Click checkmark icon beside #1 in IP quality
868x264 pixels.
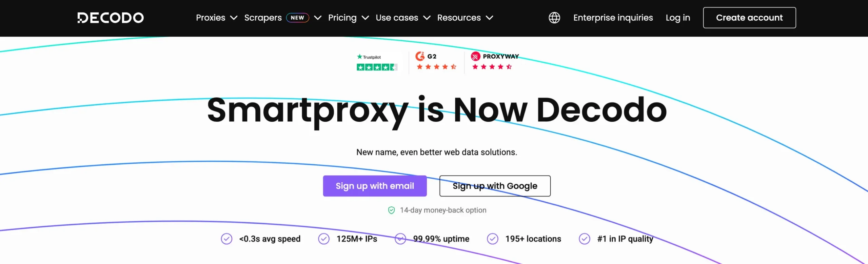pyautogui.click(x=585, y=239)
